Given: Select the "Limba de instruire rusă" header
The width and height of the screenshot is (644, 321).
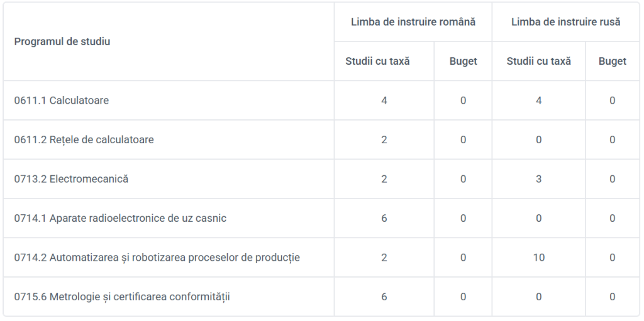Looking at the screenshot, I should pos(565,22).
